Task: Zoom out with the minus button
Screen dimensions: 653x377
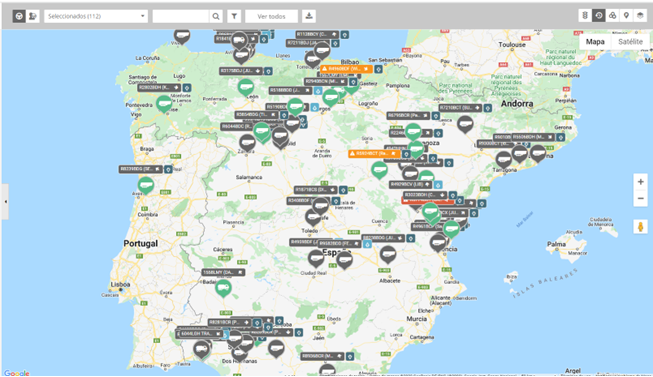Action: point(641,198)
